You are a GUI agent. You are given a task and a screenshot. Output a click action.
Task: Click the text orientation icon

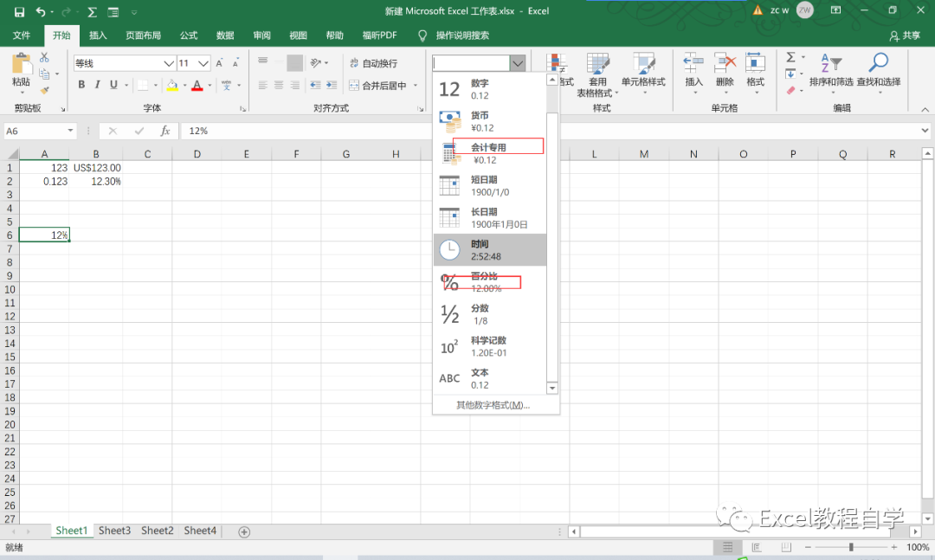pos(316,62)
